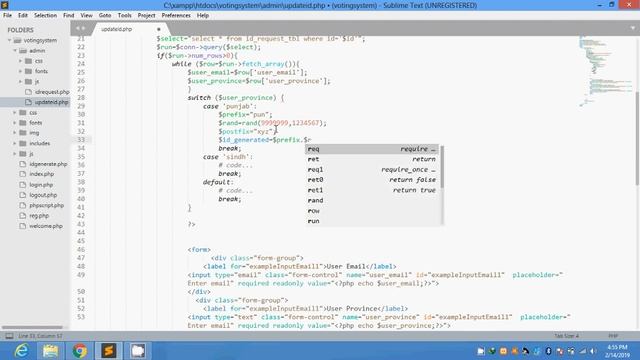Click the editor vertical scrollbar

pos(638,139)
